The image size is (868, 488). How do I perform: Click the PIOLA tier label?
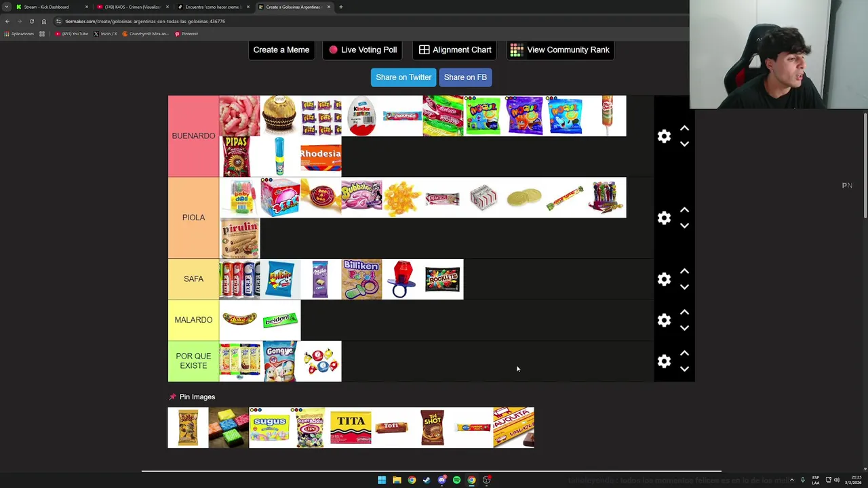point(193,218)
